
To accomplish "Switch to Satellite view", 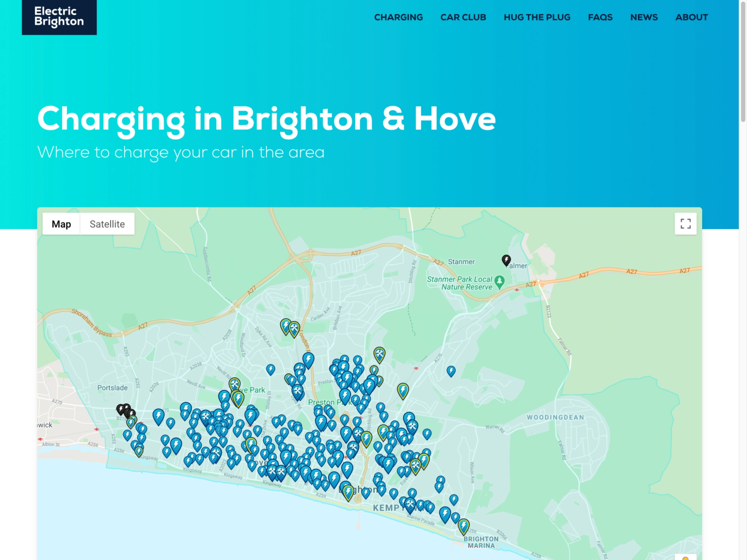I will click(x=107, y=224).
